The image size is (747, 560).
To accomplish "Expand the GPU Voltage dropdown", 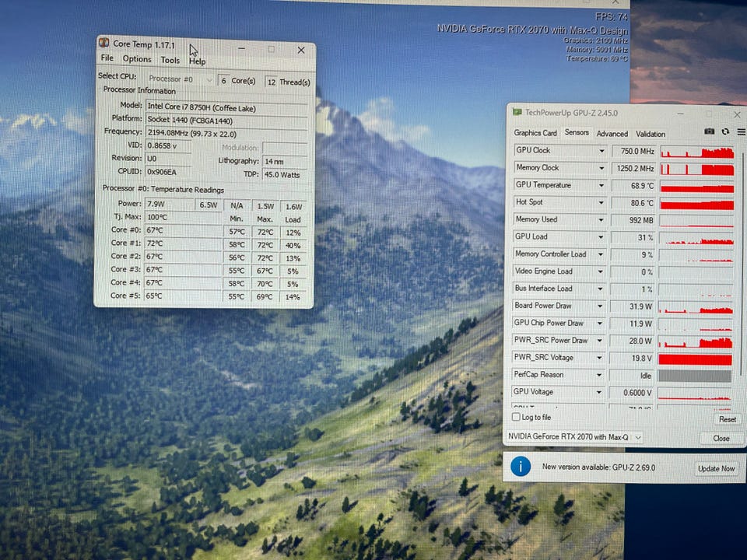I will [x=599, y=392].
